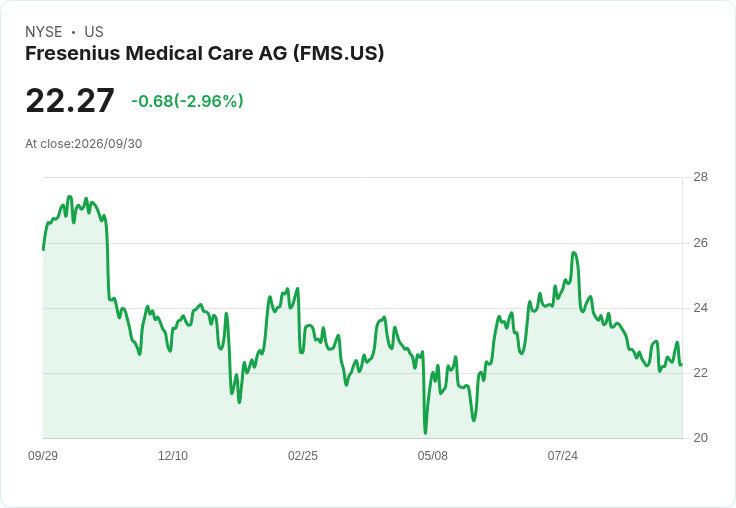Click the 28 price axis label

click(x=700, y=177)
